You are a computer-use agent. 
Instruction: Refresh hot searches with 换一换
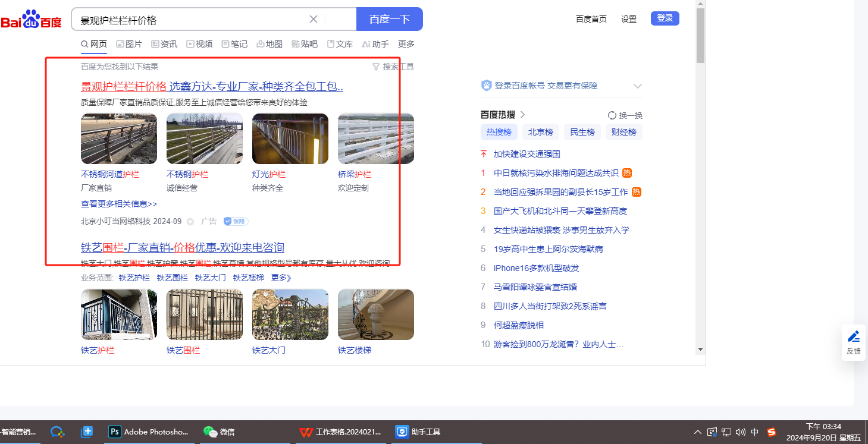625,115
